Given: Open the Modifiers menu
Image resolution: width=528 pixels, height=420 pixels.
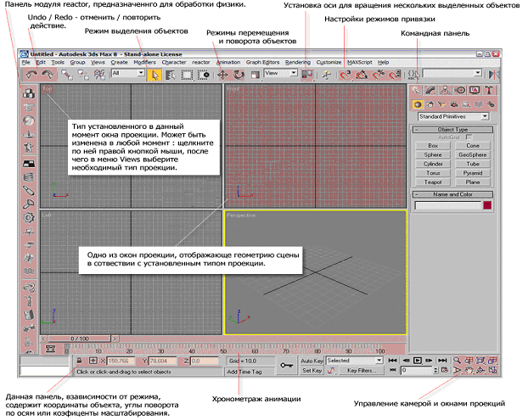Looking at the screenshot, I should point(144,62).
